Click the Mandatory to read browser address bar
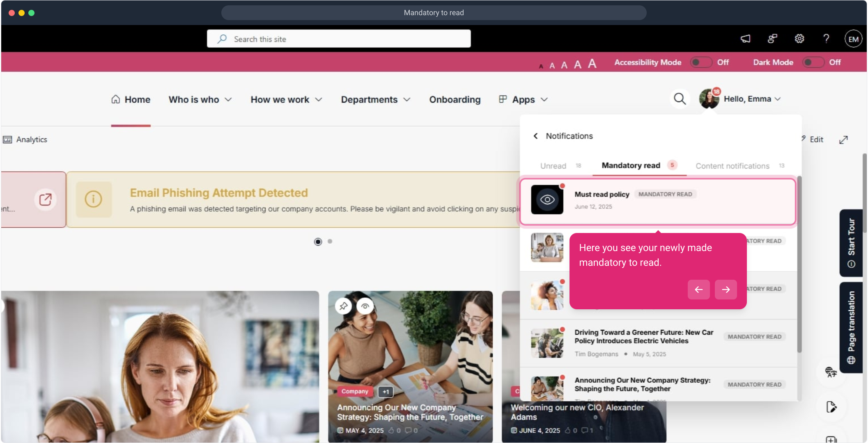 [x=434, y=13]
